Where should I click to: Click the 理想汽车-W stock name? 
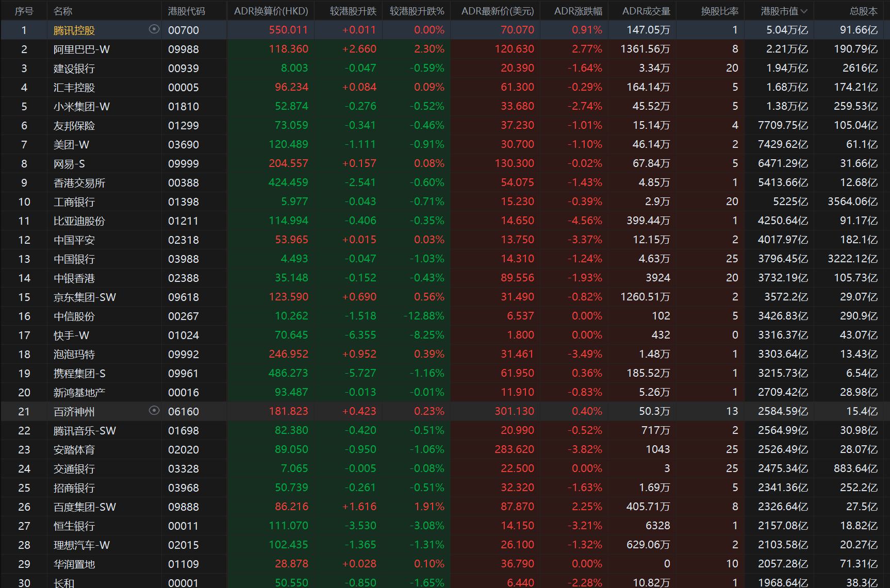[81, 545]
